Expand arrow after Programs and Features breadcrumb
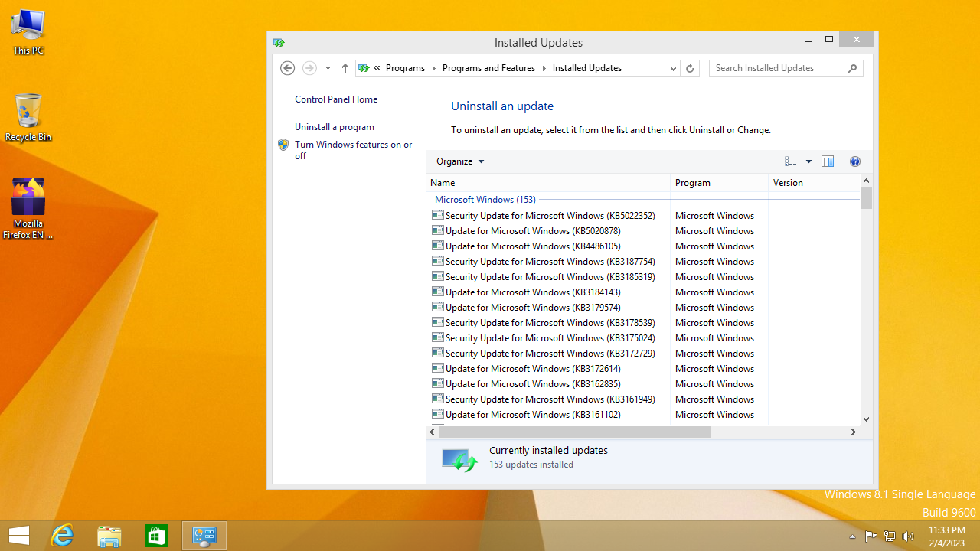This screenshot has height=551, width=980. click(x=544, y=68)
